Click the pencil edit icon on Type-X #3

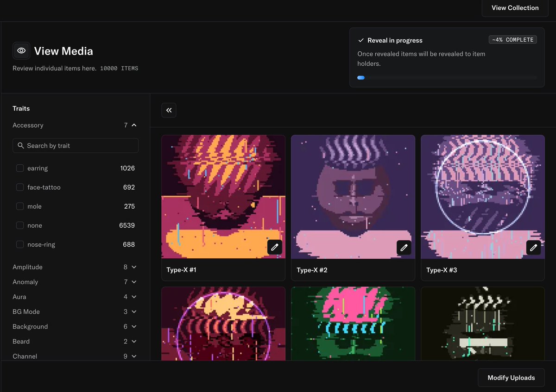click(534, 247)
